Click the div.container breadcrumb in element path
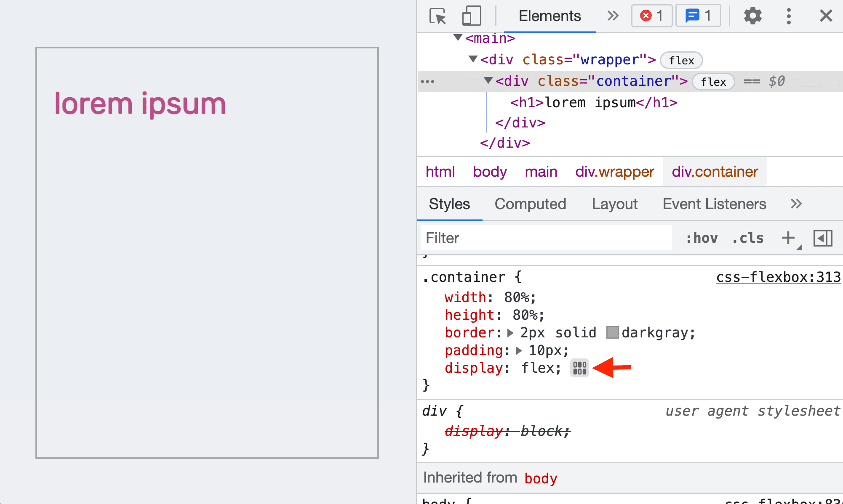Image resolution: width=843 pixels, height=504 pixels. (715, 171)
